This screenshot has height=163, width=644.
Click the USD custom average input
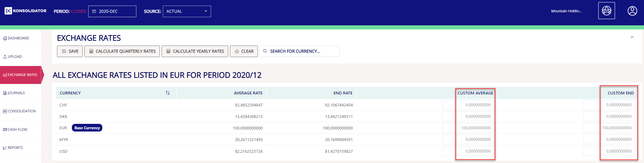point(468,151)
